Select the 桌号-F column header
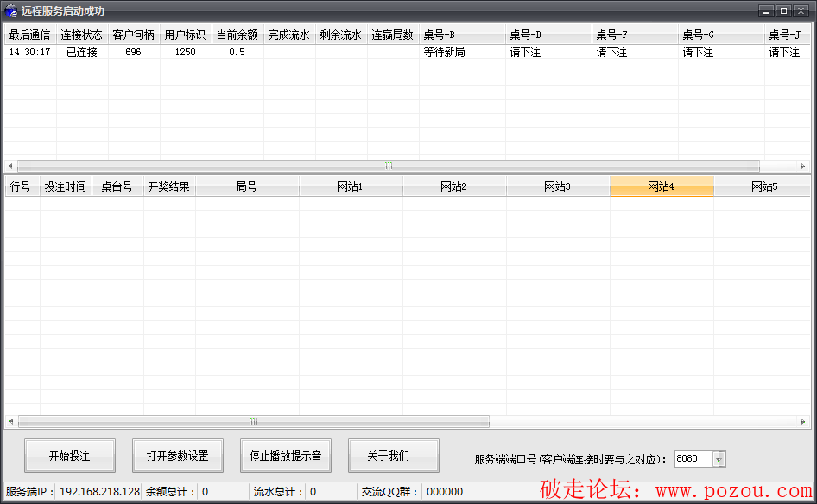The width and height of the screenshot is (817, 504). pyautogui.click(x=635, y=35)
